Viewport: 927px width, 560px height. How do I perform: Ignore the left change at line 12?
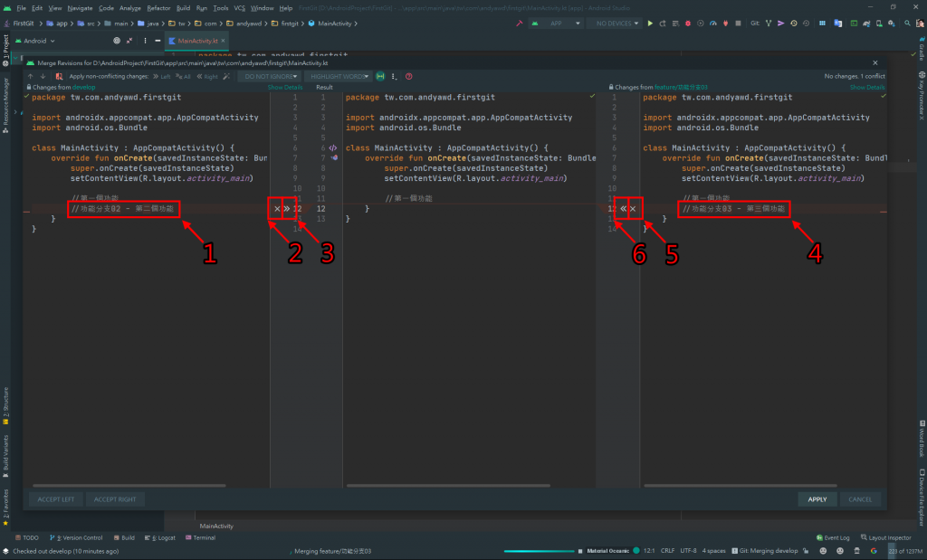[x=277, y=208]
